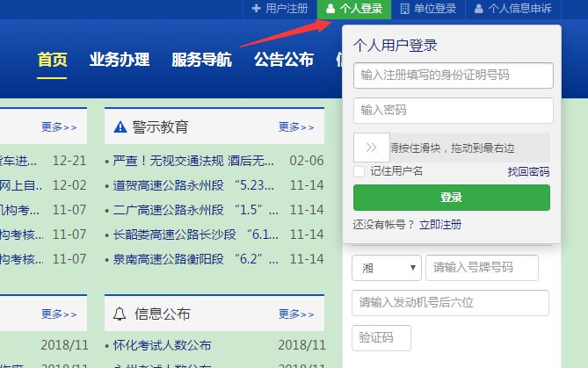Select the 个人登录 tab
Screen dimensions: 588x368
(x=354, y=9)
